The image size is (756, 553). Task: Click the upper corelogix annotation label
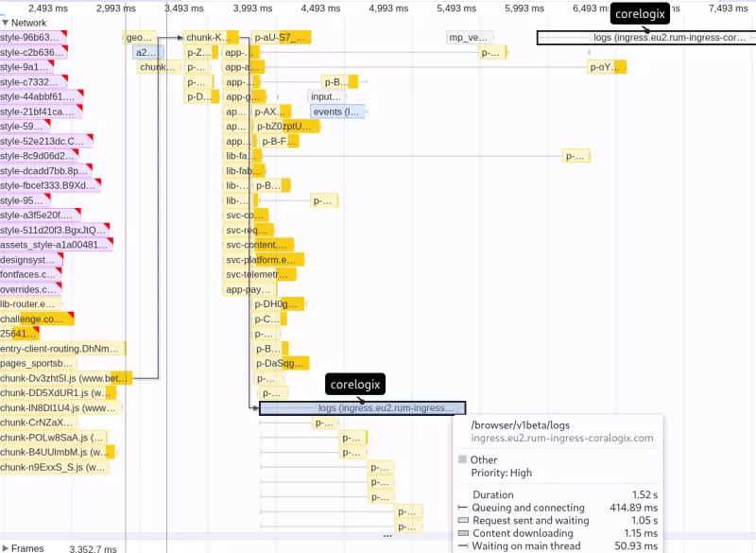coord(640,13)
